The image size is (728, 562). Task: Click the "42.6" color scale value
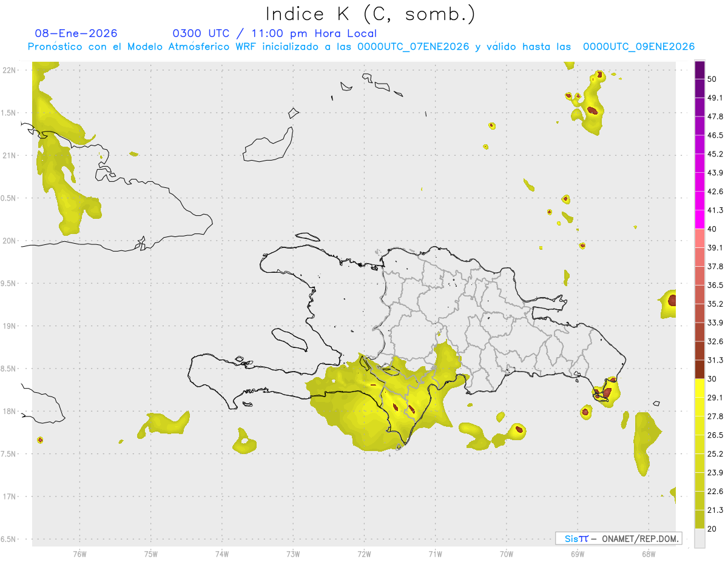pyautogui.click(x=715, y=192)
